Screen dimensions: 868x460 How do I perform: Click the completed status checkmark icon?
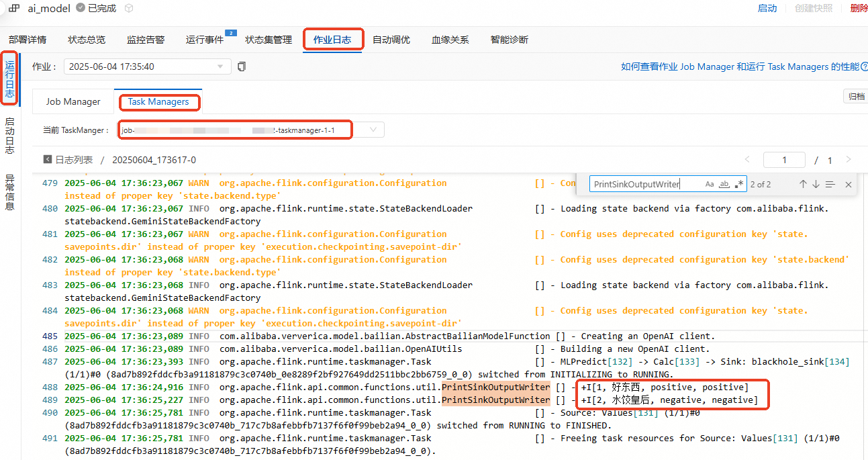[81, 8]
